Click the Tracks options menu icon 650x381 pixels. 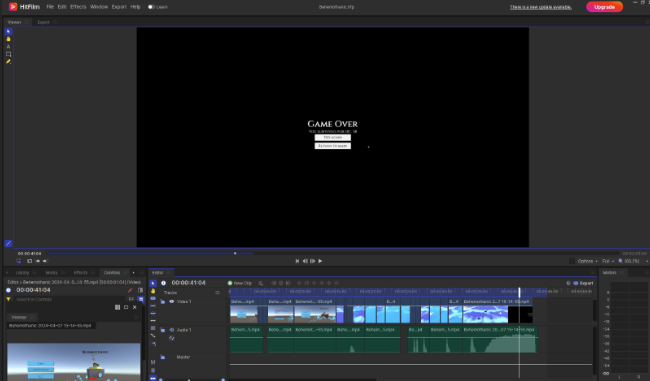click(x=217, y=293)
